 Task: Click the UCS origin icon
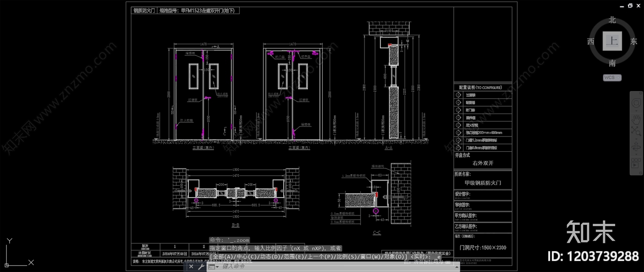[7, 265]
